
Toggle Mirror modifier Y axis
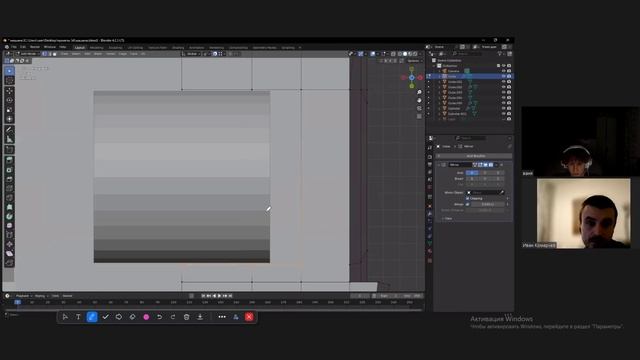pos(485,173)
